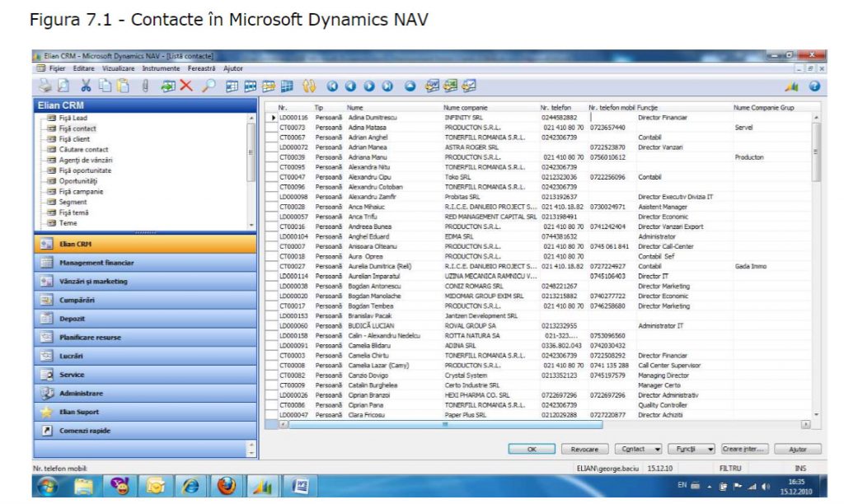Open Internet Explorer from the taskbar
This screenshot has height=504, width=844.
coord(190,486)
